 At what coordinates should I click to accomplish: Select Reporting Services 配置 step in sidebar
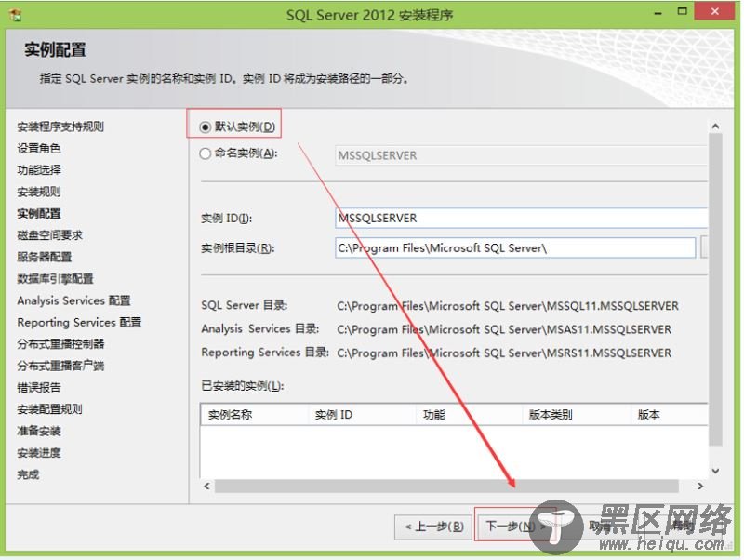[79, 322]
